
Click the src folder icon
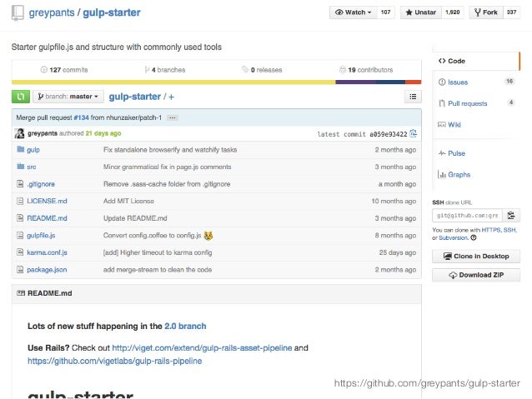pyautogui.click(x=20, y=167)
